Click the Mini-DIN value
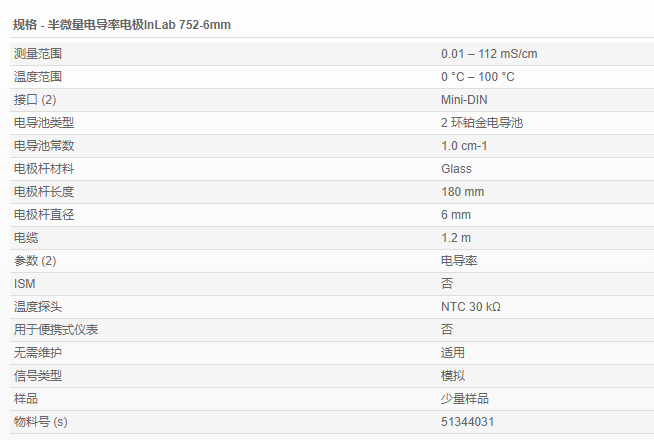 click(464, 100)
